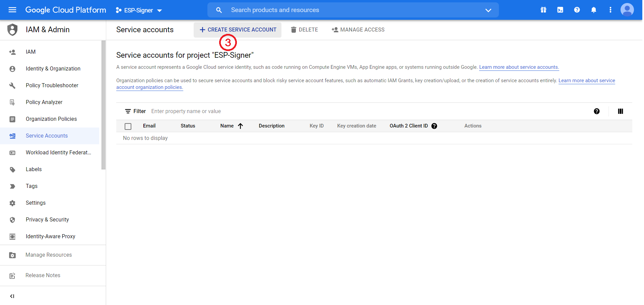
Task: Open Labels page
Action: tap(34, 169)
